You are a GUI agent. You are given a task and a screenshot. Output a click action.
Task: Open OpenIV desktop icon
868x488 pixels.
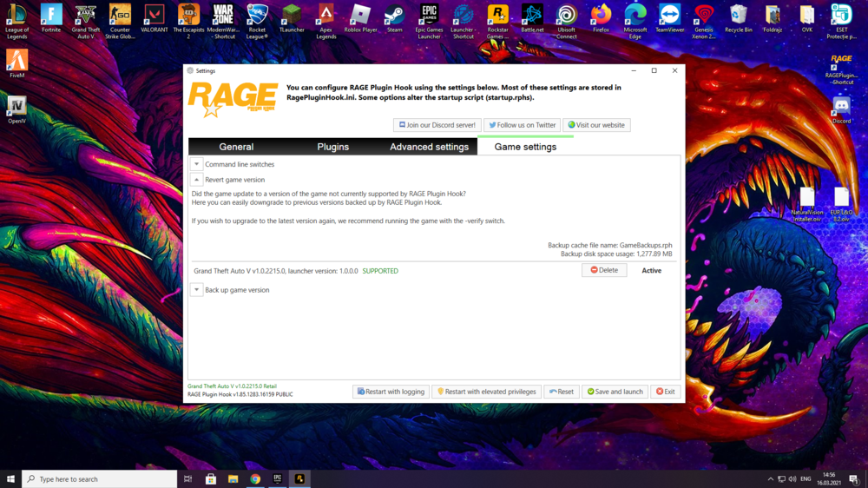coord(16,109)
